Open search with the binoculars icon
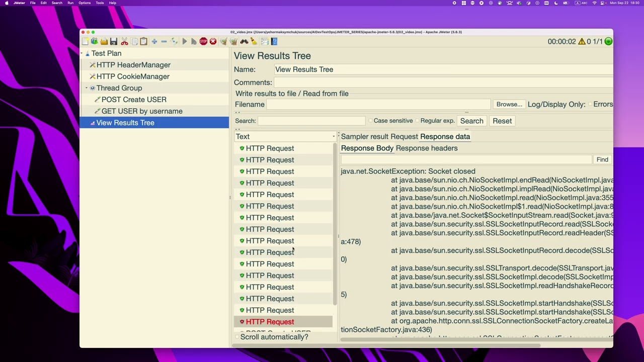Viewport: 644px width, 362px height. pyautogui.click(x=244, y=42)
